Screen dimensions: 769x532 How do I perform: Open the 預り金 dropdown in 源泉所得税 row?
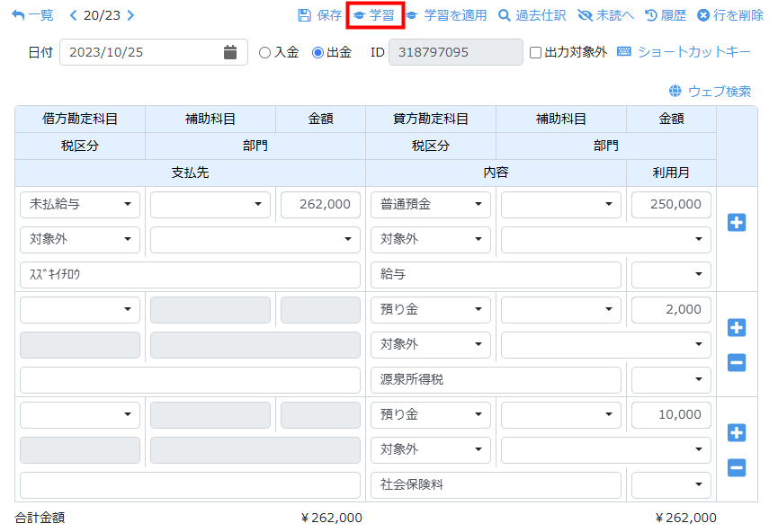[430, 310]
